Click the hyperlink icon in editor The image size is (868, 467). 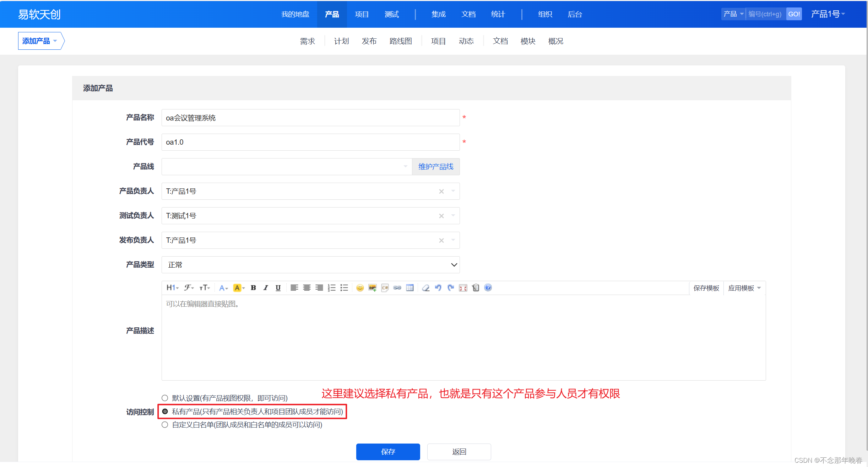click(x=397, y=288)
